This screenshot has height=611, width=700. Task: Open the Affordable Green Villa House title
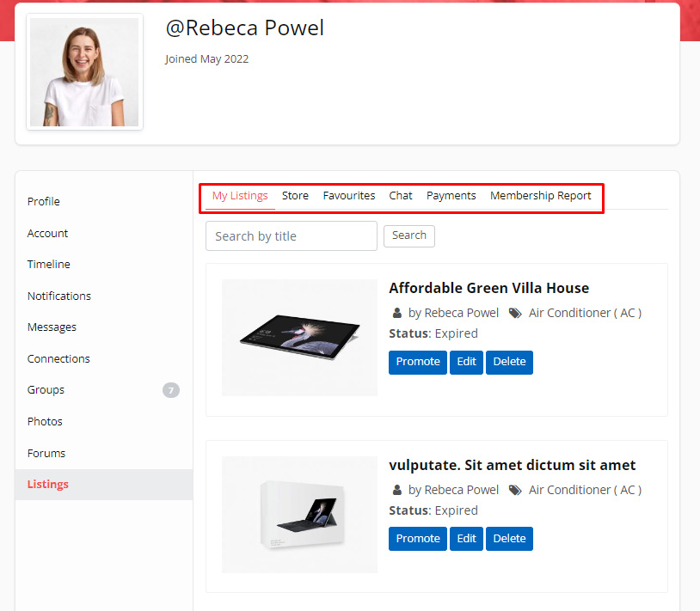pyautogui.click(x=488, y=288)
